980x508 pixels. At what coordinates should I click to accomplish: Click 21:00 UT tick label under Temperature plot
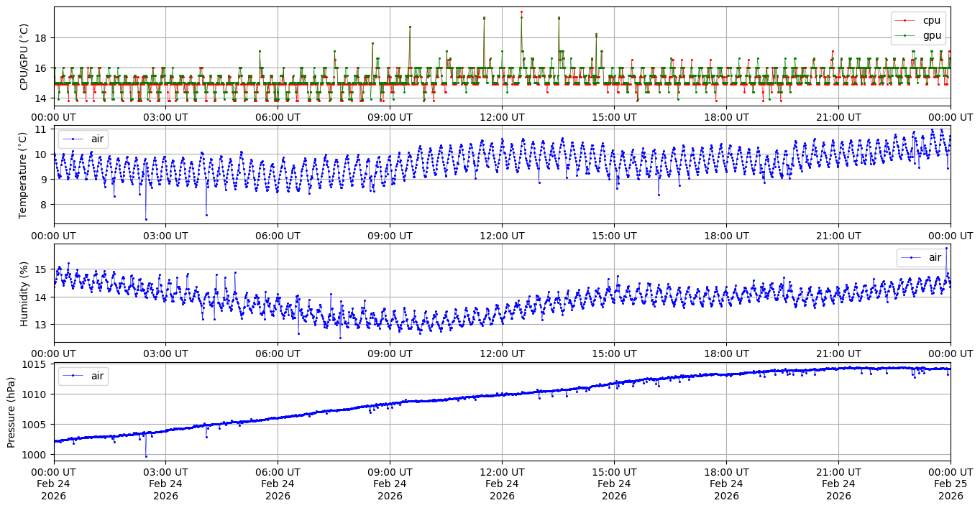[838, 236]
